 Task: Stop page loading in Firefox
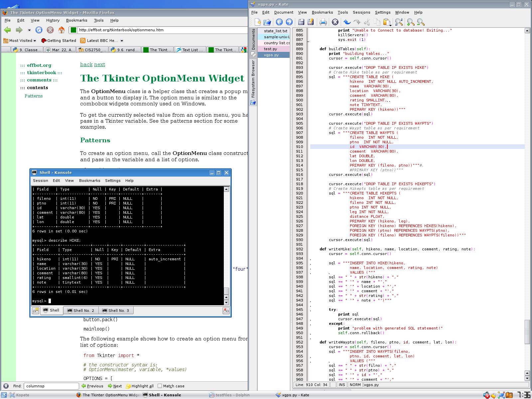(x=50, y=30)
